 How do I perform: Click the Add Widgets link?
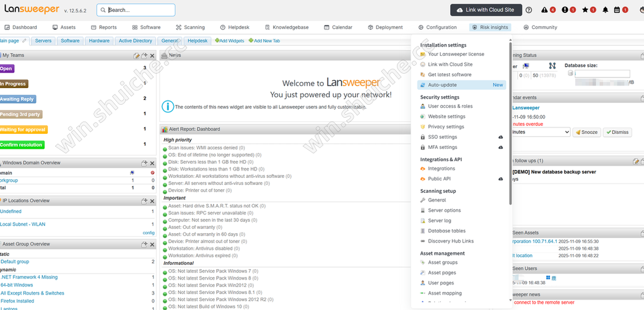point(230,41)
